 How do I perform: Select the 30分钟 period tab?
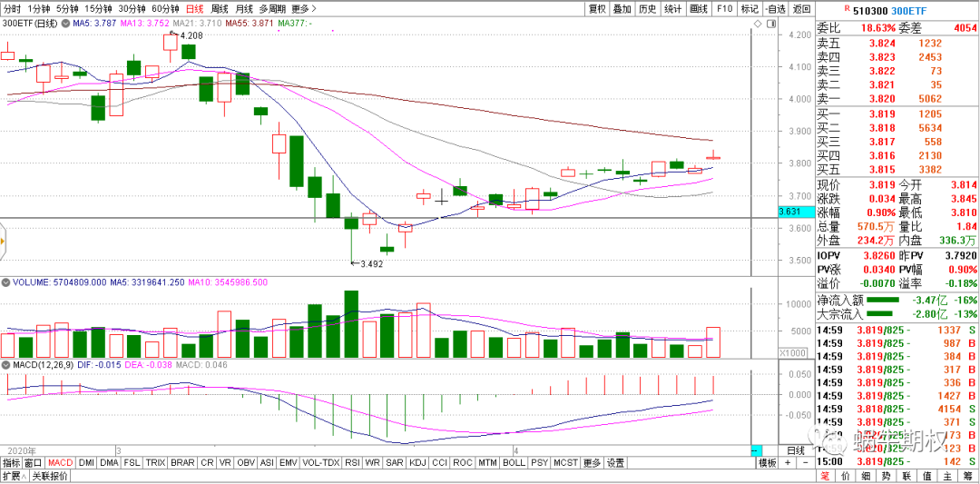(x=132, y=9)
